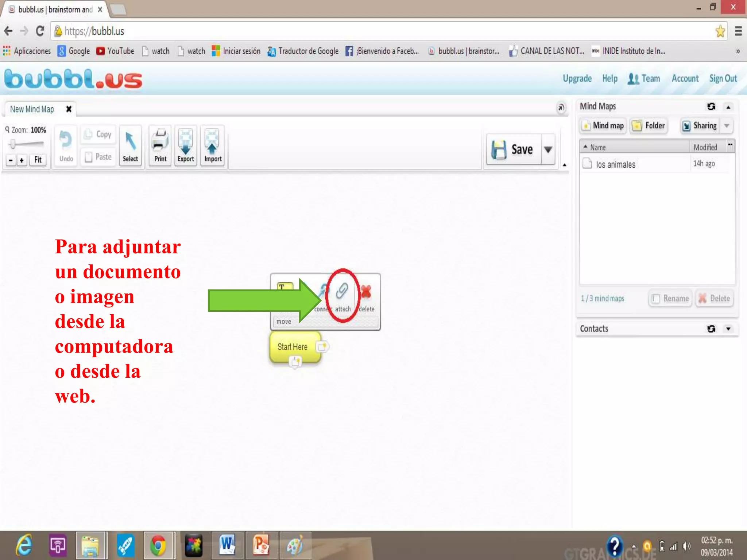This screenshot has height=560, width=747.
Task: Collapse the toolbar with small arrow
Action: [x=565, y=165]
